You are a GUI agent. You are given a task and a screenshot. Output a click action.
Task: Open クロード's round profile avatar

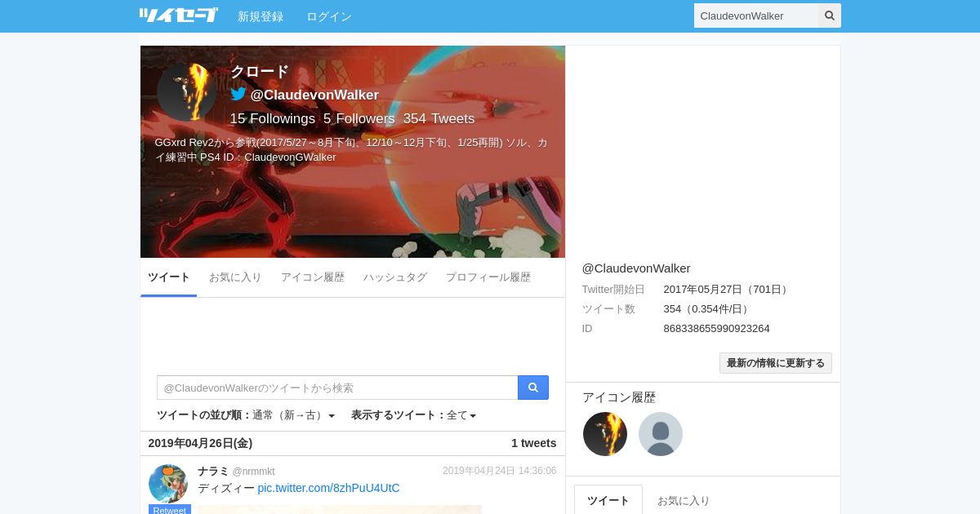(186, 92)
